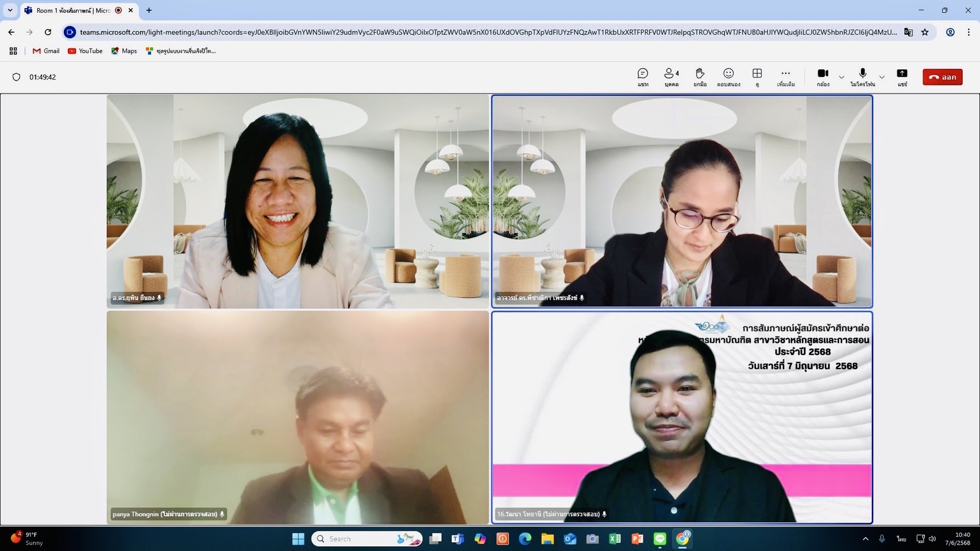
Task: Open a new browser tab
Action: click(149, 10)
